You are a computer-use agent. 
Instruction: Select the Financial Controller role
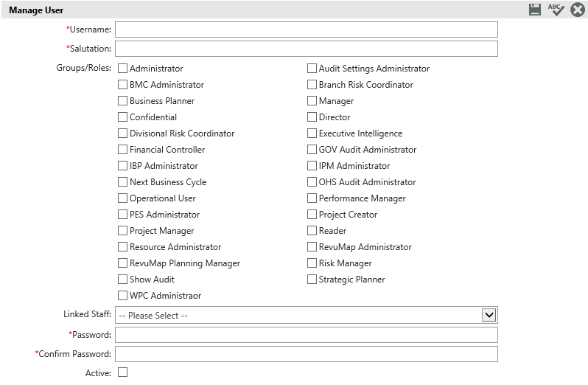123,150
